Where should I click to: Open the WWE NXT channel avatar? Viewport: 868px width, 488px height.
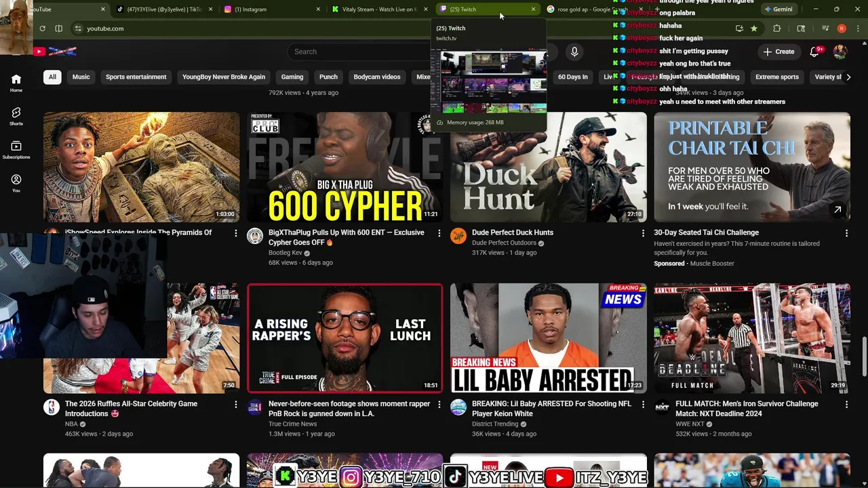pos(662,407)
